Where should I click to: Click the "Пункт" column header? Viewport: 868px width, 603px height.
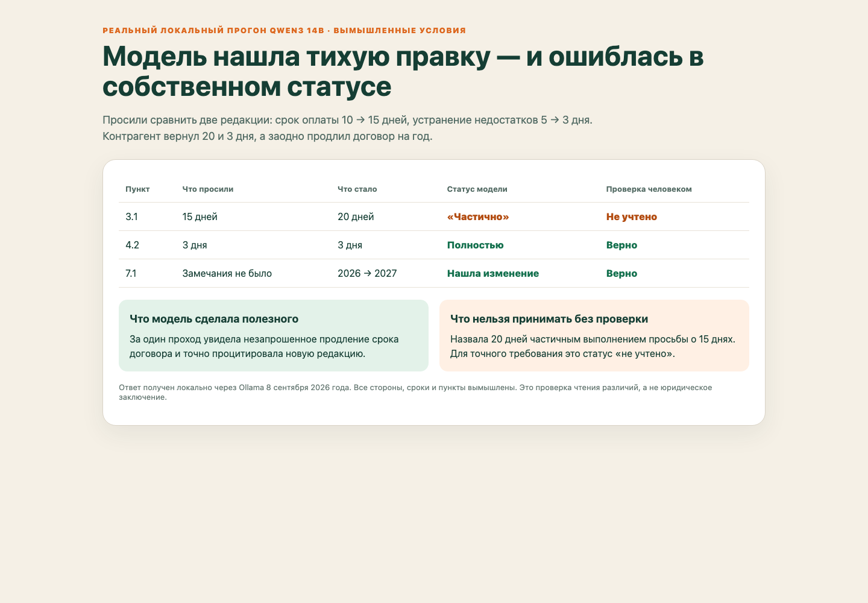pyautogui.click(x=137, y=189)
